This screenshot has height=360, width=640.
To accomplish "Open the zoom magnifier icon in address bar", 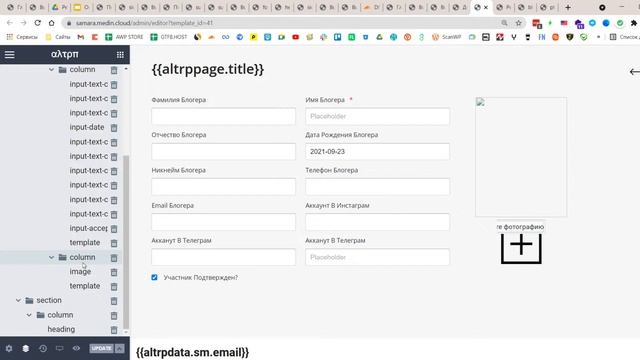I will (504, 23).
